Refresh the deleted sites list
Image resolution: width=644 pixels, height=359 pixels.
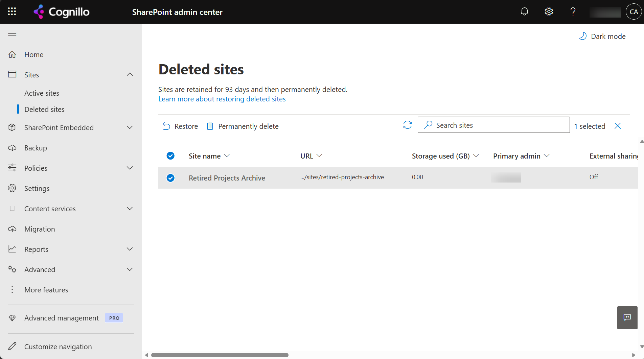point(408,125)
